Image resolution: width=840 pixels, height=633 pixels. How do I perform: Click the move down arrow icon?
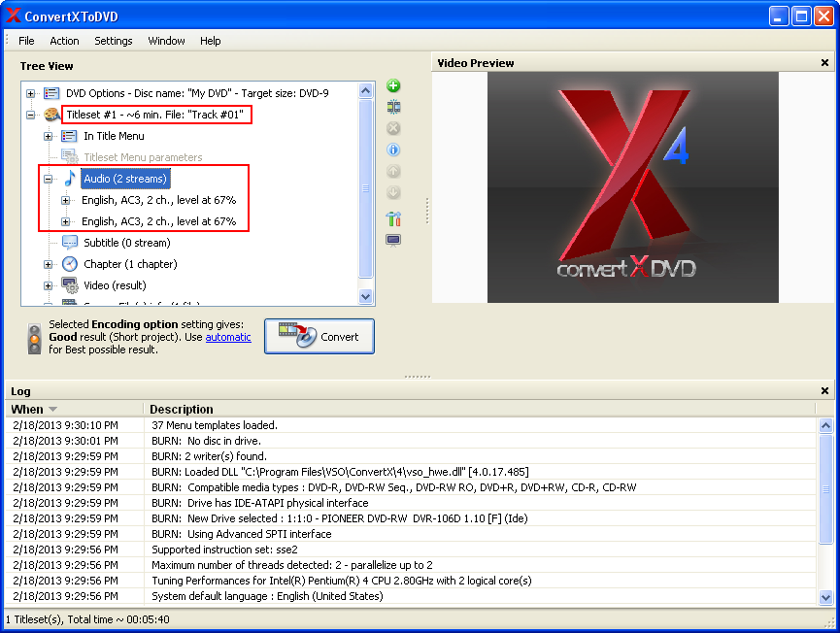click(x=393, y=193)
